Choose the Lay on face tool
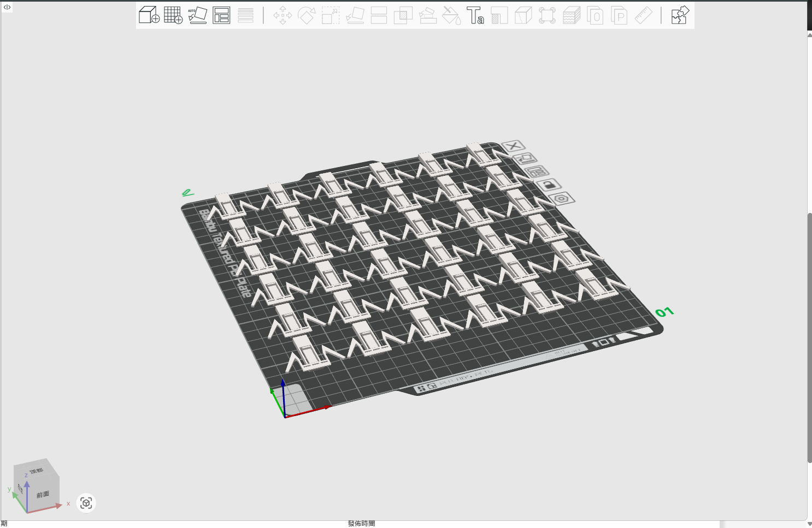Screen dimensions: 812x528 355,15
